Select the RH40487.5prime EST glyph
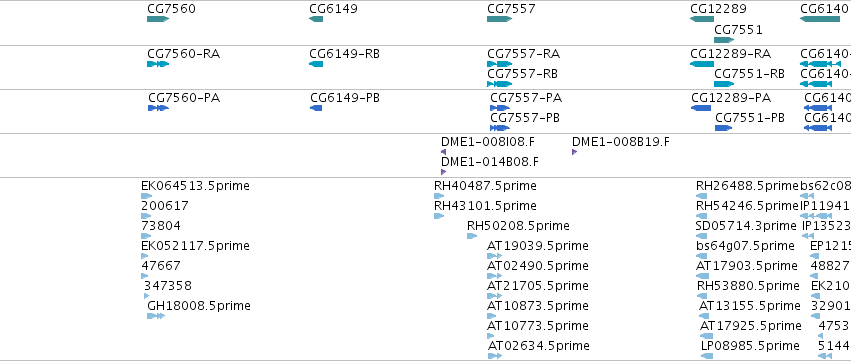This screenshot has width=851, height=361. pos(439,196)
